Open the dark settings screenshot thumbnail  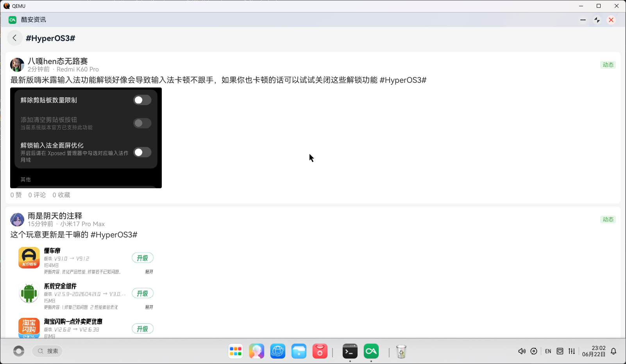[86, 138]
